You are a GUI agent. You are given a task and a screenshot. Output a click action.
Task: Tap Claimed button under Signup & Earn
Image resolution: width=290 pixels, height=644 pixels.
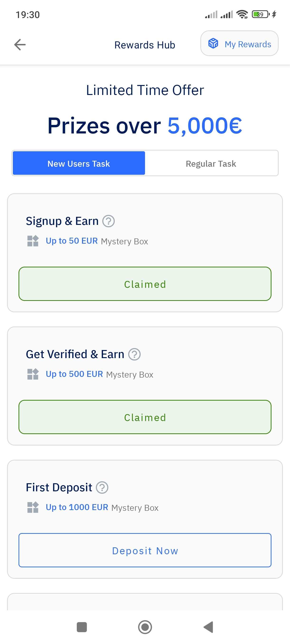pyautogui.click(x=145, y=284)
